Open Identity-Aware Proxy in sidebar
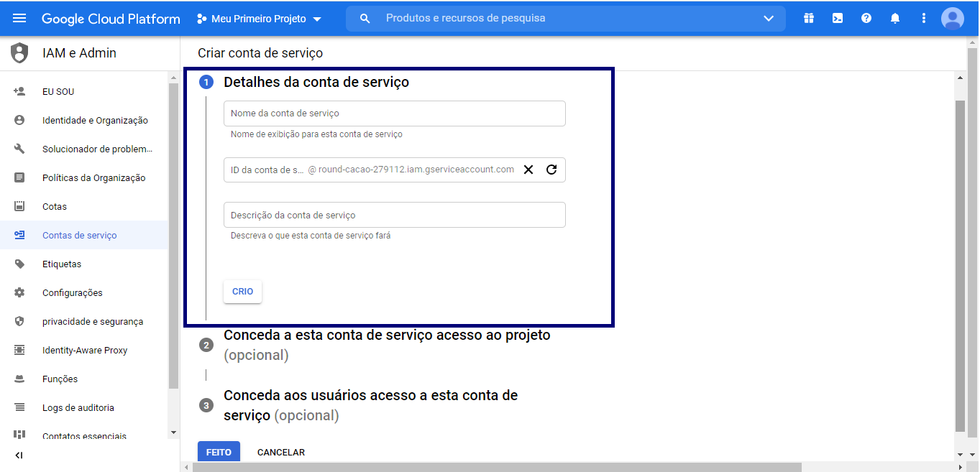Viewport: 980px width, 472px height. (84, 351)
